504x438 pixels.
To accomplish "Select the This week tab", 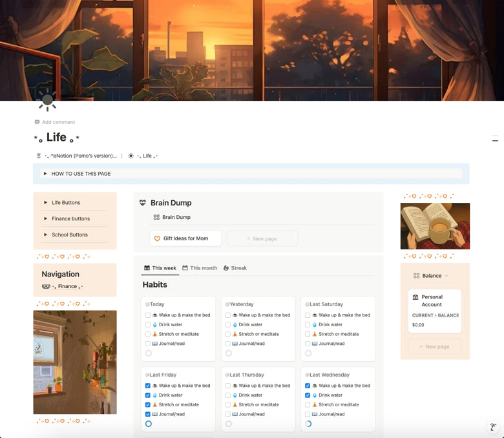I will coord(160,268).
